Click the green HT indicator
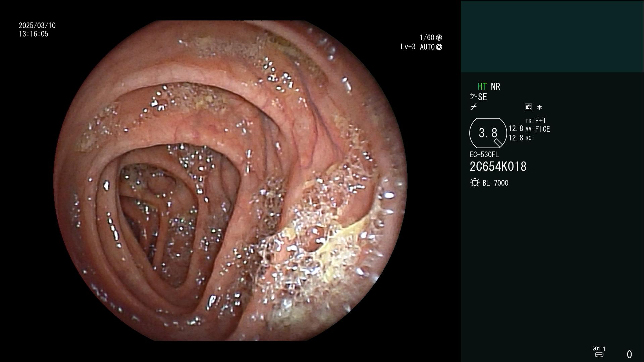The image size is (644, 362). coord(482,86)
